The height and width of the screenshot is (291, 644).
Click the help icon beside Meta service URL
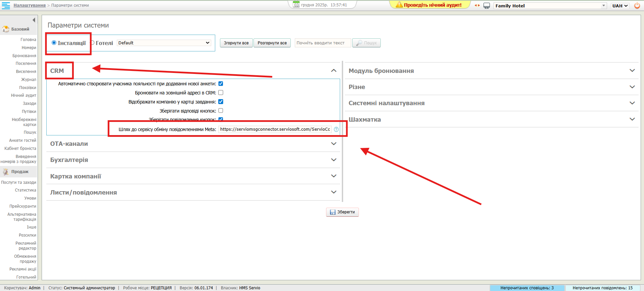point(336,129)
